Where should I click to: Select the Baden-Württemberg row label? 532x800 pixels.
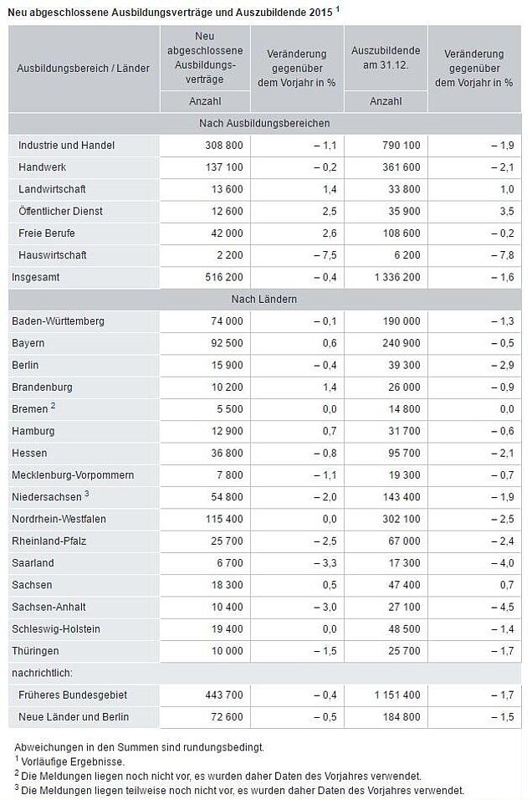click(x=59, y=321)
